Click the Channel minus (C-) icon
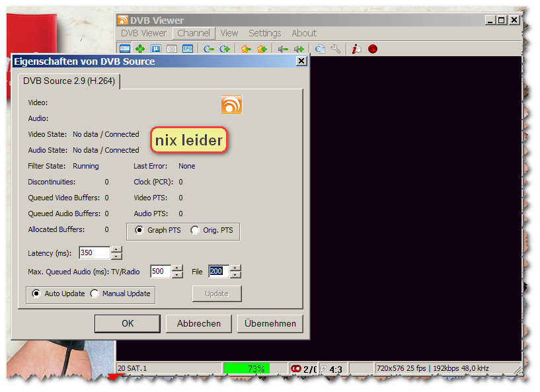Screen dimensions: 540x392 pos(209,50)
